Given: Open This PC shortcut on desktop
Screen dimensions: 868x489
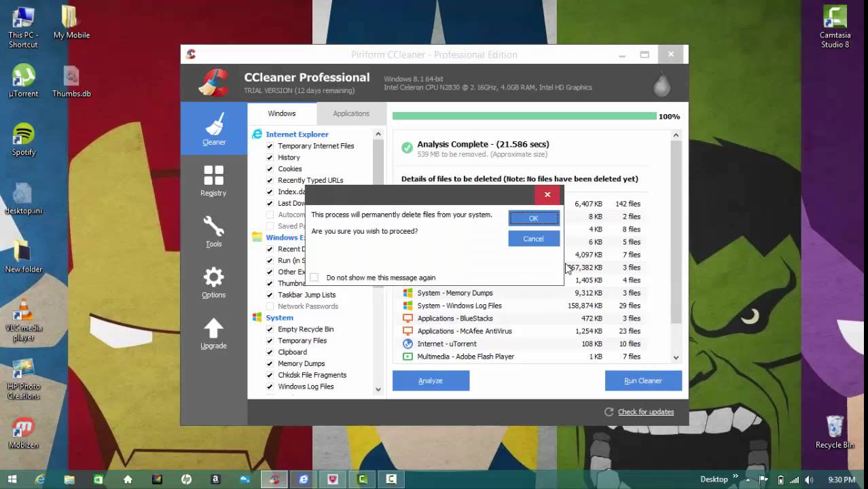Looking at the screenshot, I should pyautogui.click(x=23, y=27).
